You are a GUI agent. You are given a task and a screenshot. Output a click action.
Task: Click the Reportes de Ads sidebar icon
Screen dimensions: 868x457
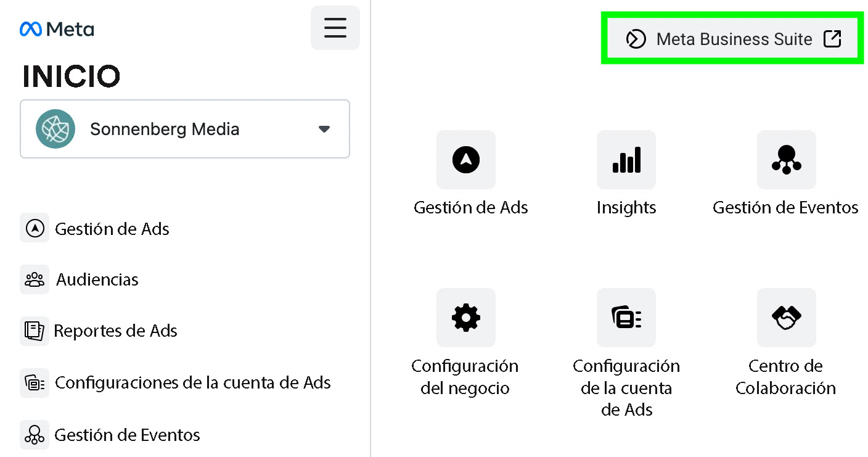pyautogui.click(x=35, y=331)
